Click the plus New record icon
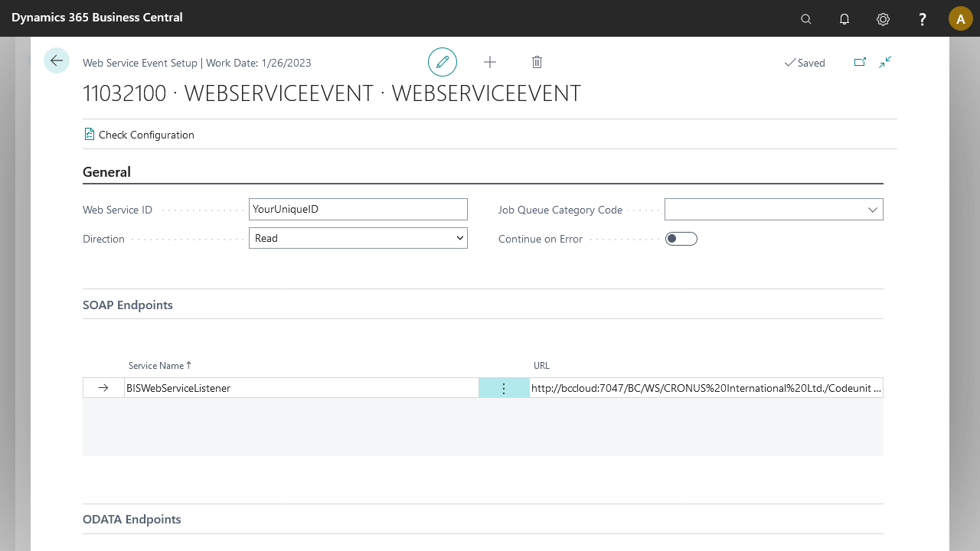 pyautogui.click(x=490, y=62)
